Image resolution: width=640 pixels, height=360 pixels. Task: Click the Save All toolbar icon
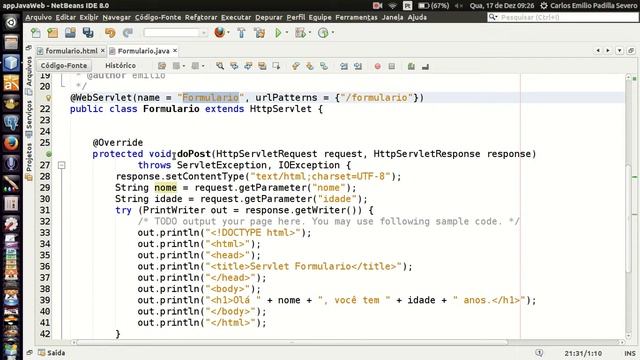[88, 33]
